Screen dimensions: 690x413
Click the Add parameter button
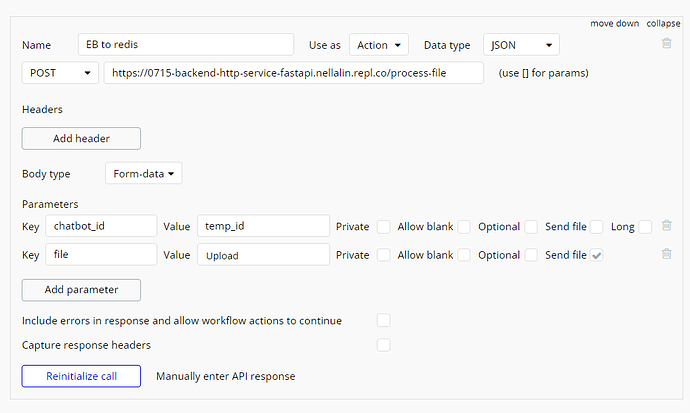point(81,290)
